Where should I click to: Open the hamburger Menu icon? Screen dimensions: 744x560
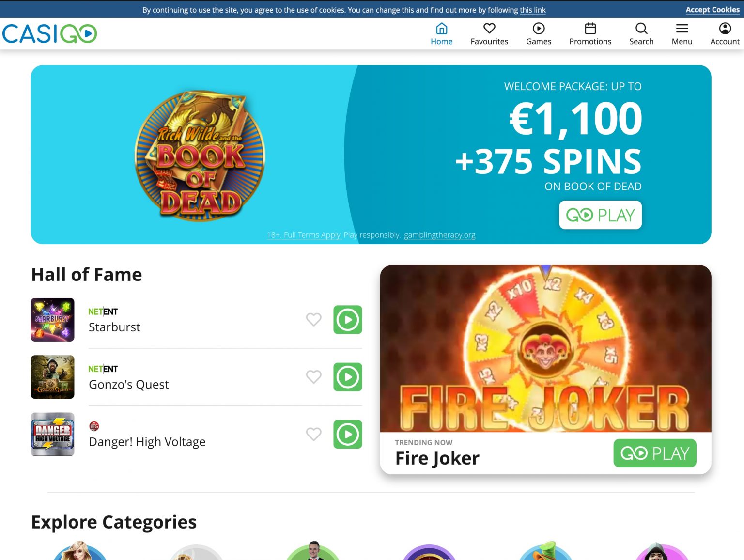(x=682, y=29)
